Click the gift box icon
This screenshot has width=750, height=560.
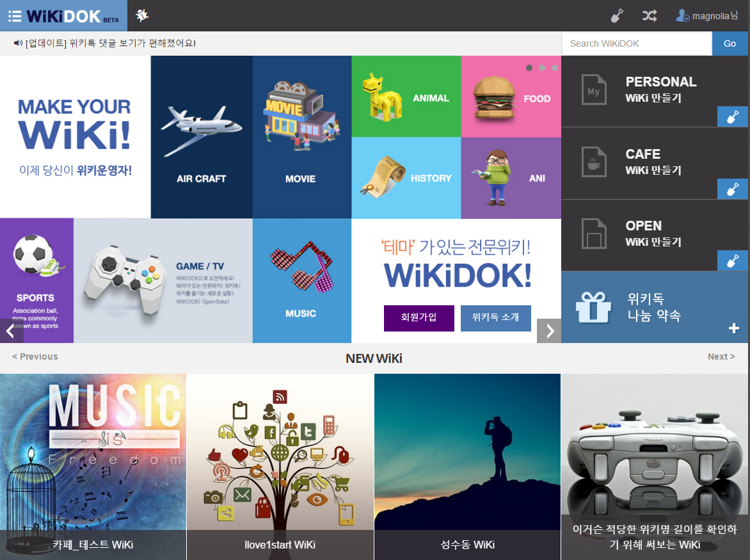pos(594,307)
